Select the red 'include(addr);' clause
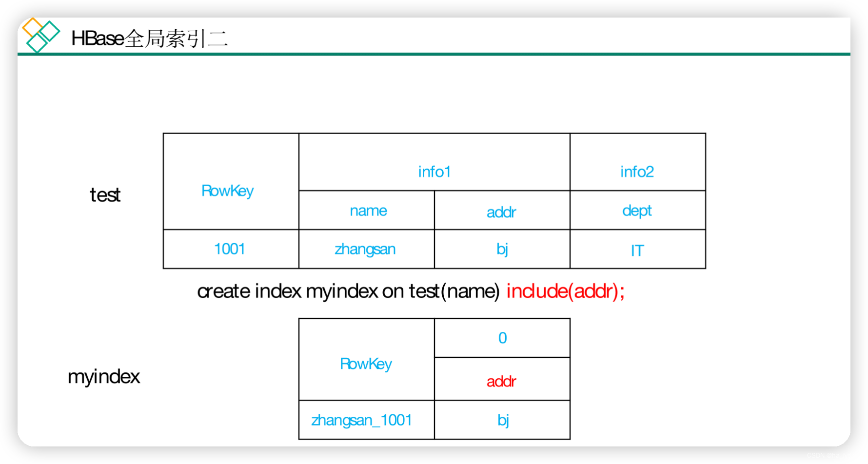 coord(565,291)
